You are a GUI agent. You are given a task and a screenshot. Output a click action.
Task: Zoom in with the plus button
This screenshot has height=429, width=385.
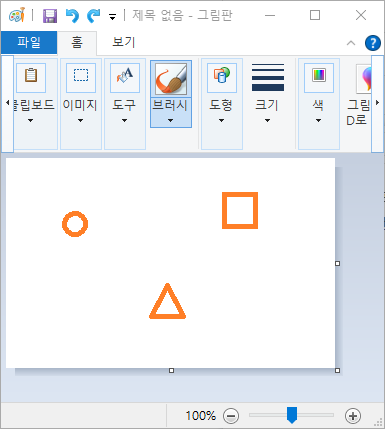(x=353, y=416)
